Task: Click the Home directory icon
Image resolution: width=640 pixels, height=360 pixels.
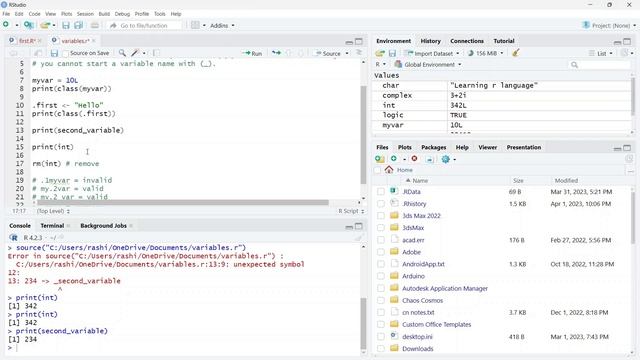Action: coord(389,169)
